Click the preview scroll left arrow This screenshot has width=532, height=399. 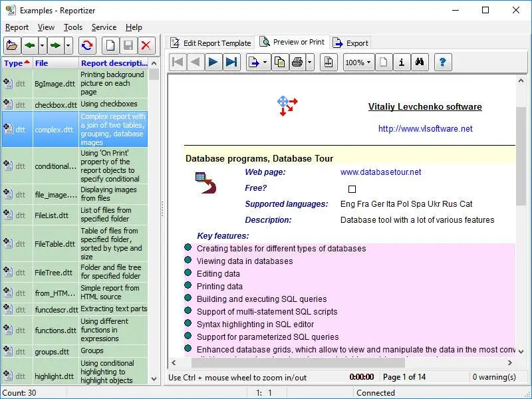point(174,362)
